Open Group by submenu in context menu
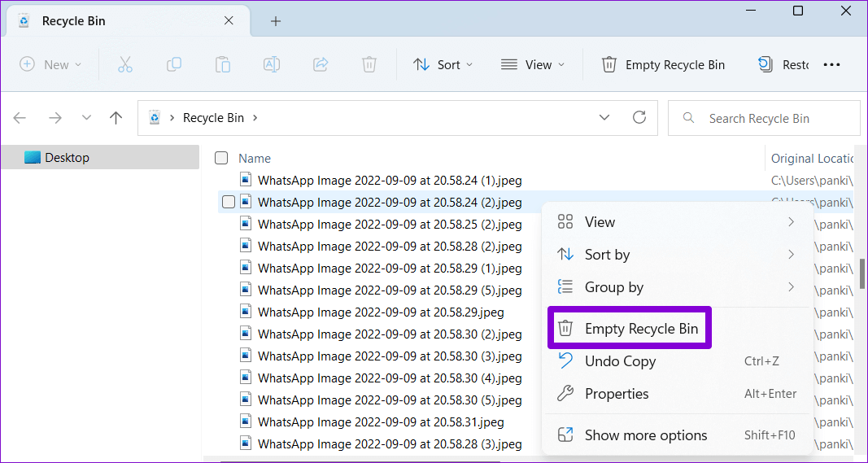This screenshot has width=868, height=463. click(678, 287)
